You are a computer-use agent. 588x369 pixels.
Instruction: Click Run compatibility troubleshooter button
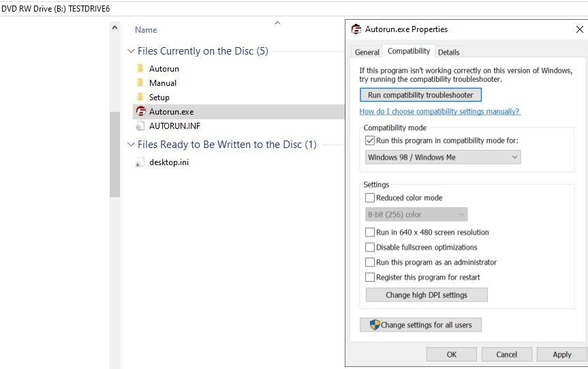tap(420, 95)
